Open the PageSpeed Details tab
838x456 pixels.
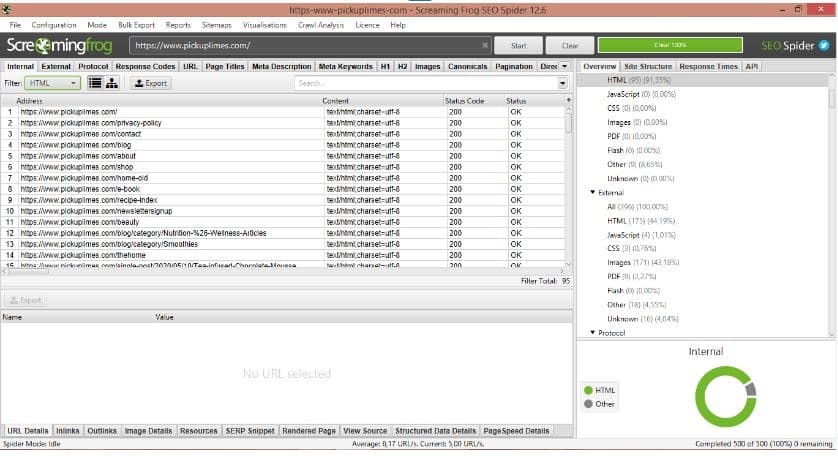click(x=516, y=431)
